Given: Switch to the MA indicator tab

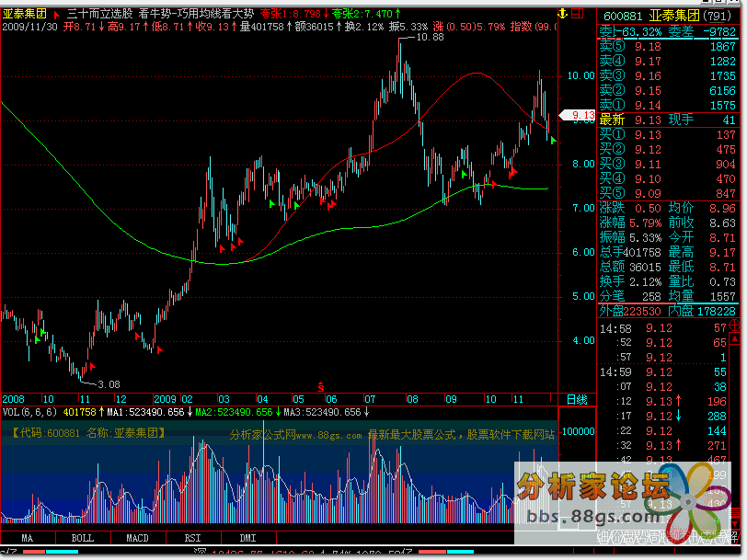Looking at the screenshot, I should (28, 537).
